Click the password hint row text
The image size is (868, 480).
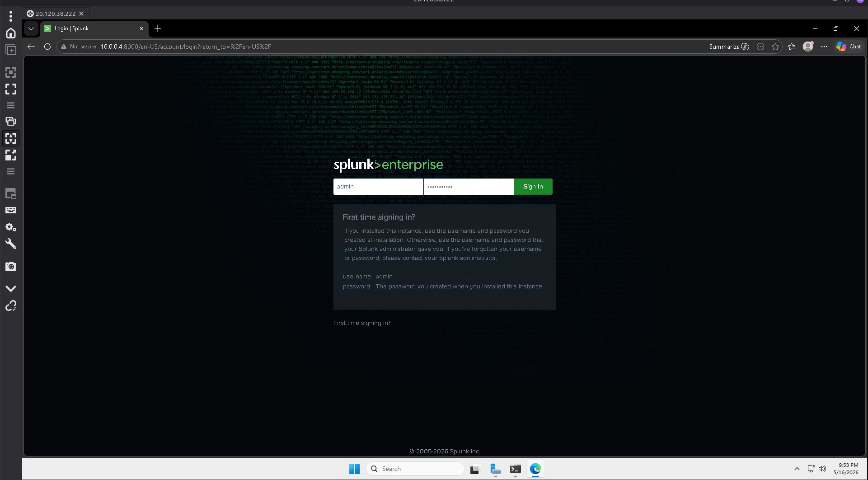(442, 287)
